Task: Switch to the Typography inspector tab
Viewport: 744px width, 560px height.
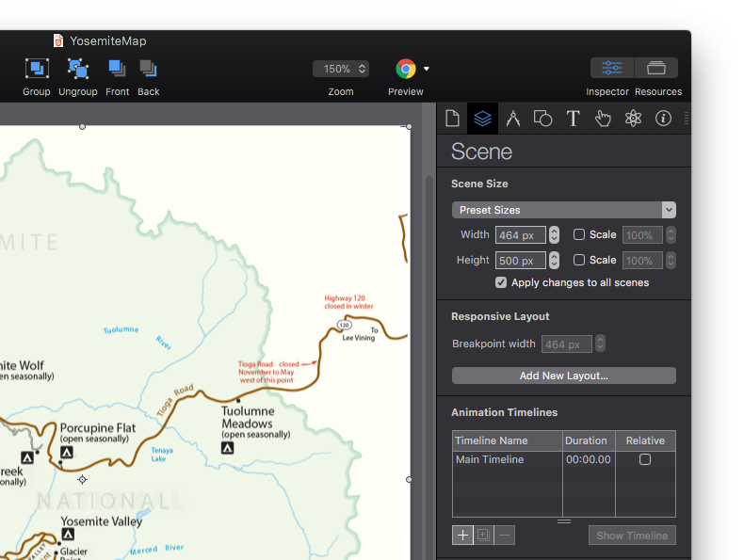Action: [573, 119]
